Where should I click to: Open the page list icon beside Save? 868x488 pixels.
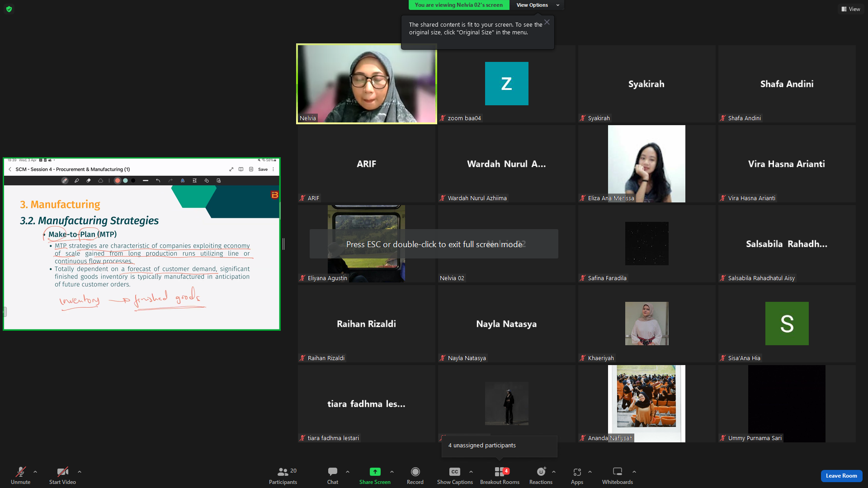(251, 169)
